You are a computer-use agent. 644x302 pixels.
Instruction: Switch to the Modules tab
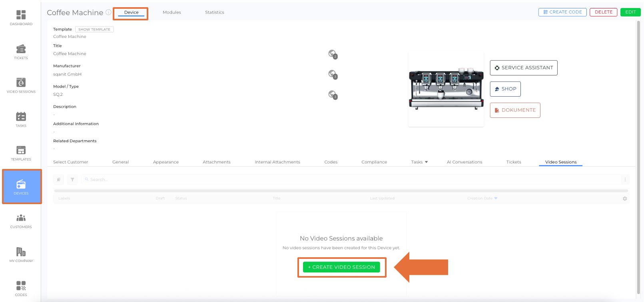coord(171,12)
